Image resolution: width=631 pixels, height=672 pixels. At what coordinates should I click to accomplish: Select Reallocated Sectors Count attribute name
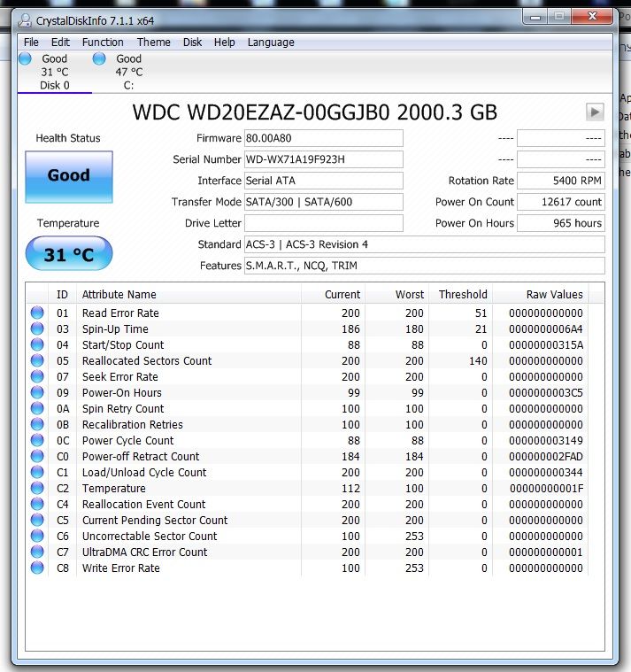[x=147, y=361]
